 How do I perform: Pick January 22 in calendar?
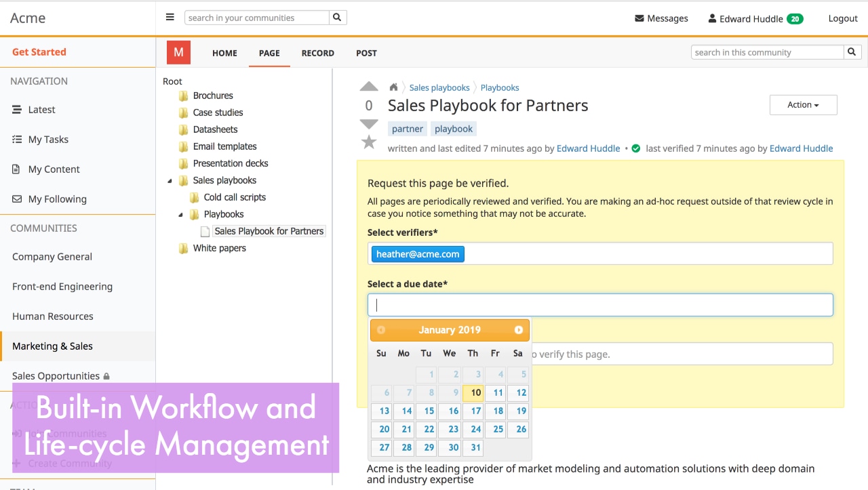click(427, 429)
